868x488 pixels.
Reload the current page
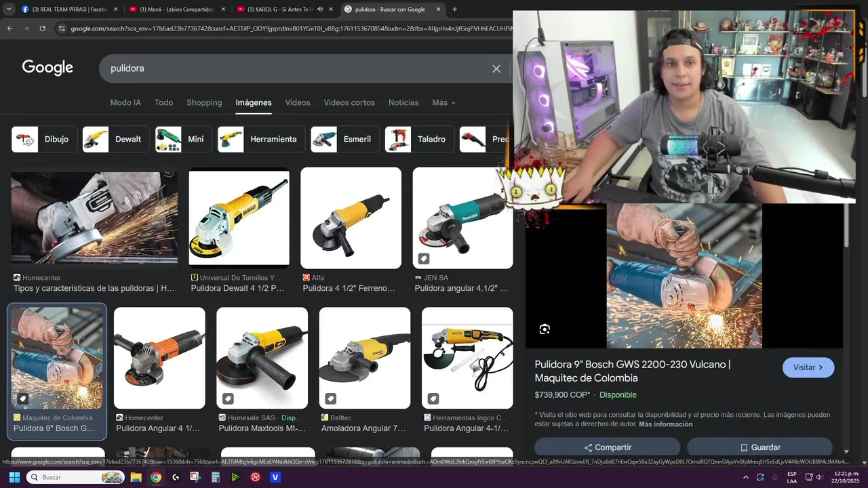click(x=42, y=28)
